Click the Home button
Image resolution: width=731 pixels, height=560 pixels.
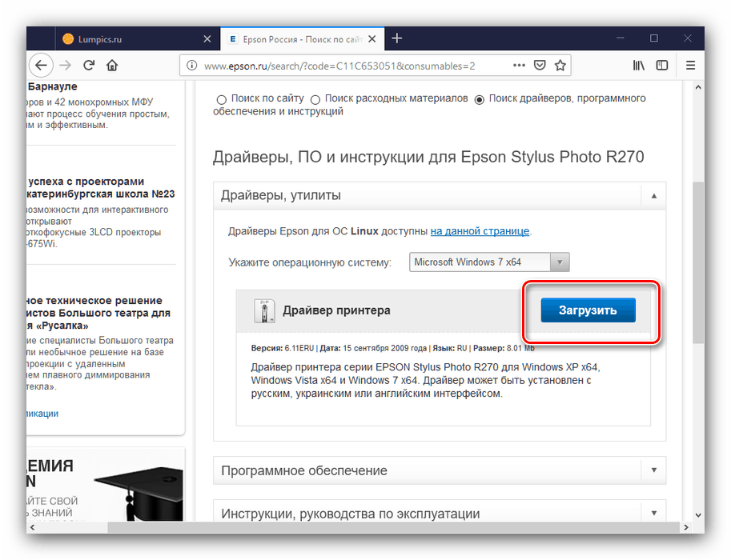[111, 66]
